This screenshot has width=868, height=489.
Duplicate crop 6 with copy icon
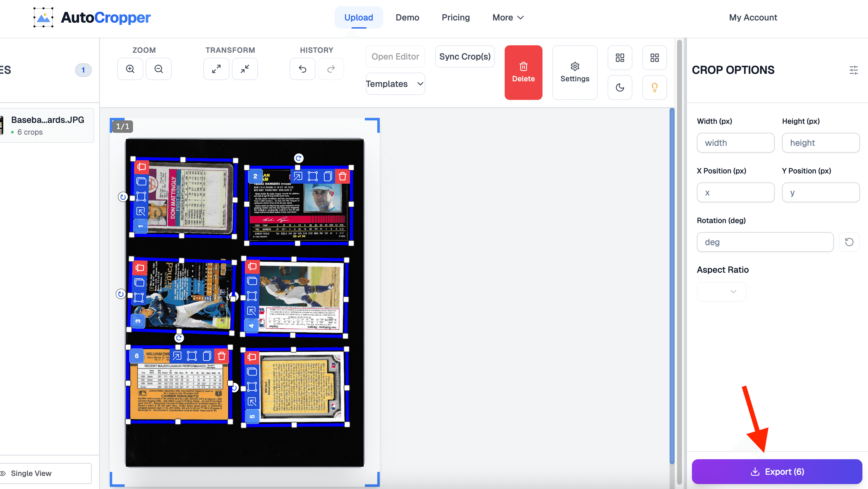[x=206, y=356]
